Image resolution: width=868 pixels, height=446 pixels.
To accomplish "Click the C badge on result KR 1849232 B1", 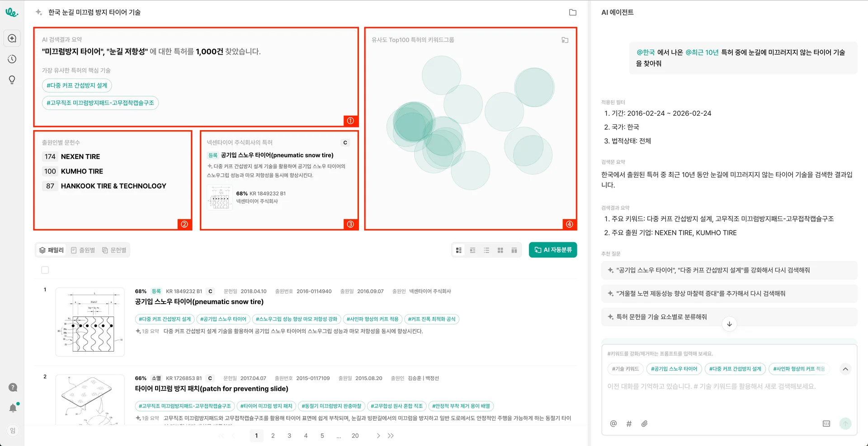I will [210, 291].
